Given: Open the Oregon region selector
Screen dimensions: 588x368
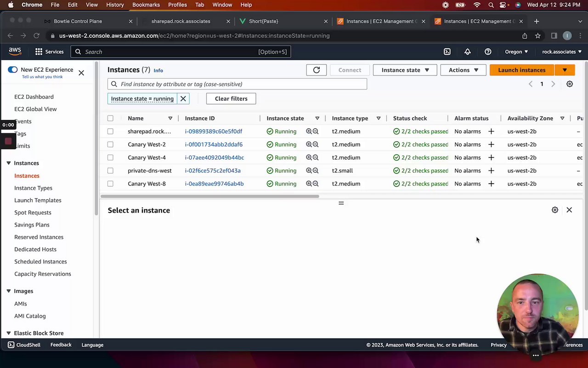Looking at the screenshot, I should coord(516,52).
